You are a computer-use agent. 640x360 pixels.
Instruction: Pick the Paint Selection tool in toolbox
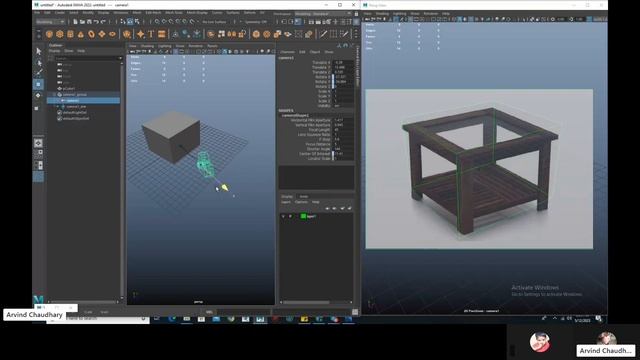pos(38,73)
